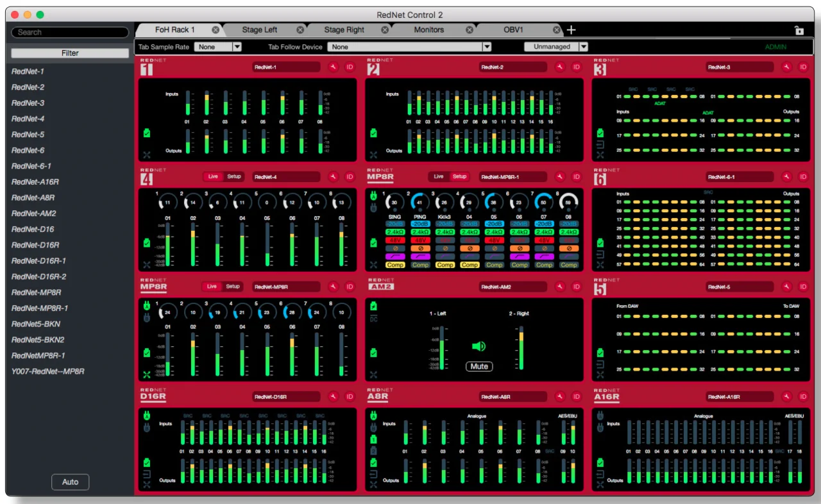Click the lock icon in the tab bar

coord(799,30)
